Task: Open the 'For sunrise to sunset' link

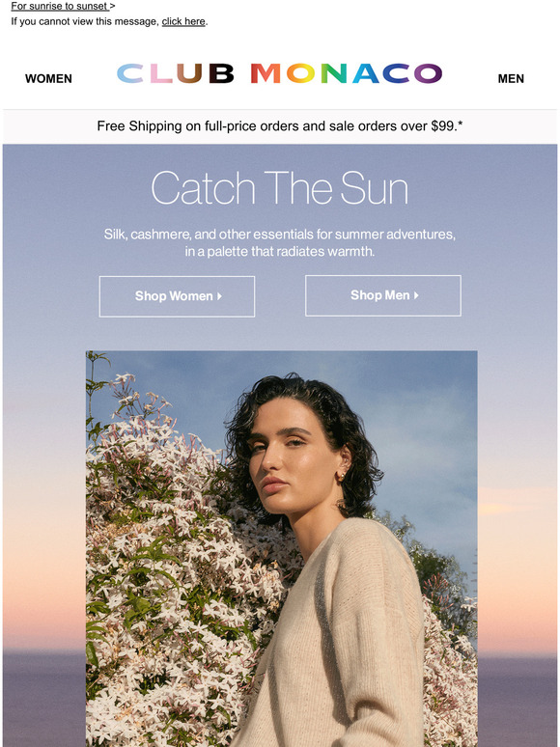Action: pos(60,6)
